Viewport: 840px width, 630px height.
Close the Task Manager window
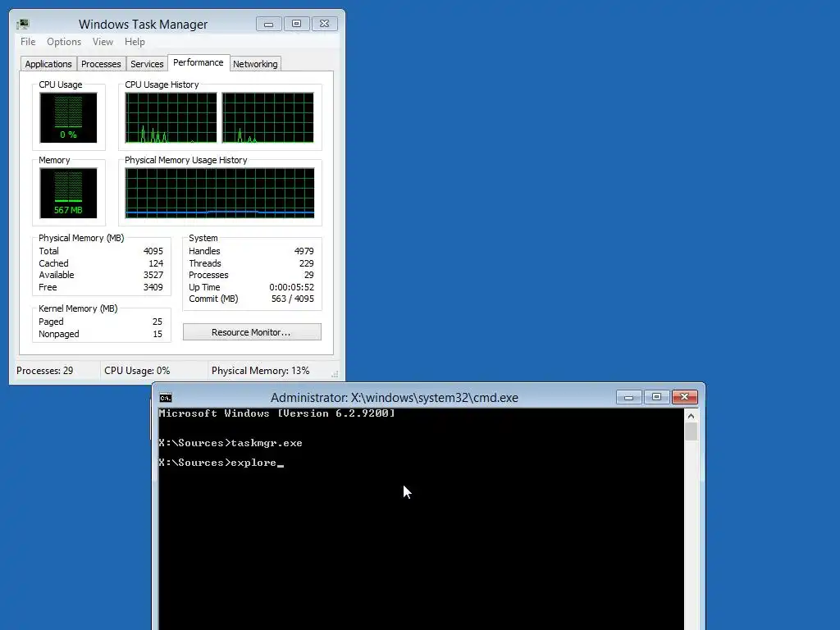click(x=324, y=24)
